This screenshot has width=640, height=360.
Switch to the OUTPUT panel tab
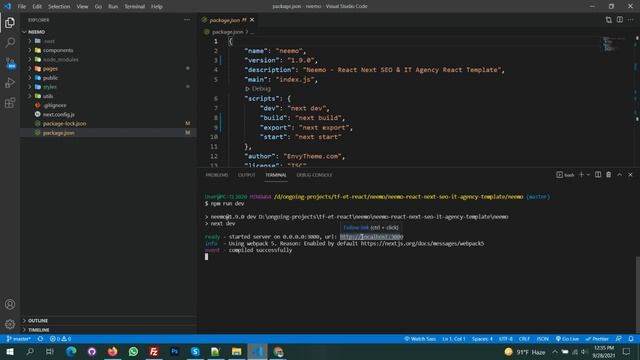[247, 175]
